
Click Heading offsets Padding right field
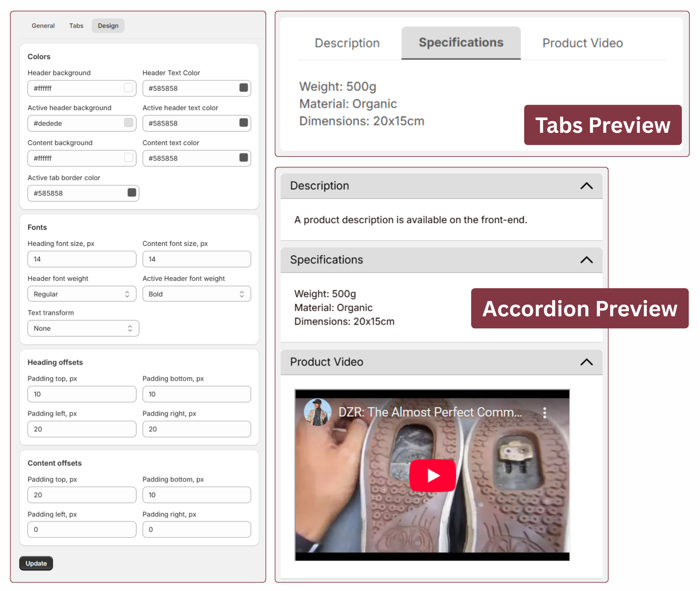197,429
